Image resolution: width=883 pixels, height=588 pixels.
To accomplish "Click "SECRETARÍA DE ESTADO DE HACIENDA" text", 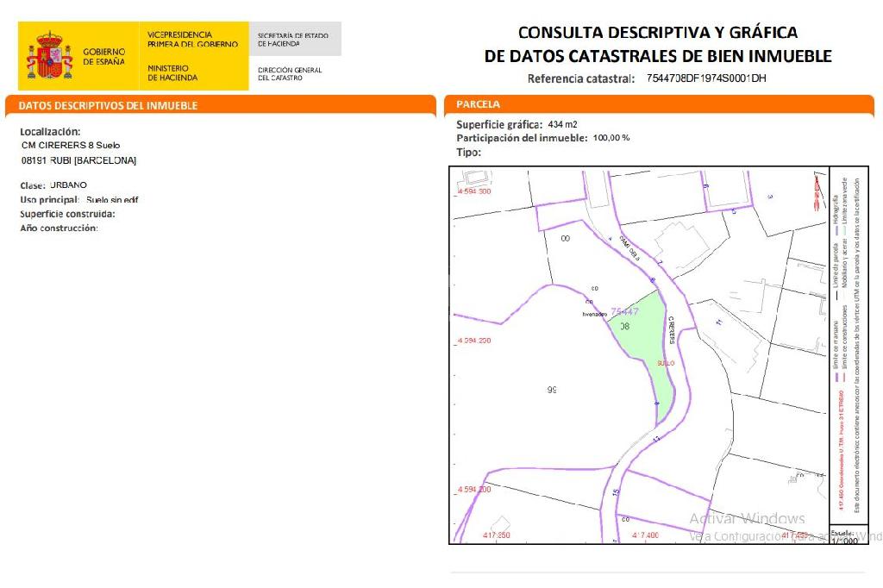I will point(293,40).
